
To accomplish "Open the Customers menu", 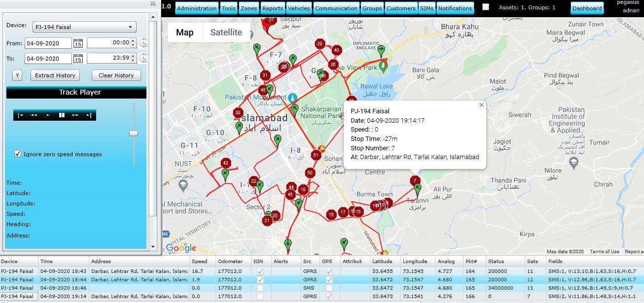I will (x=401, y=8).
